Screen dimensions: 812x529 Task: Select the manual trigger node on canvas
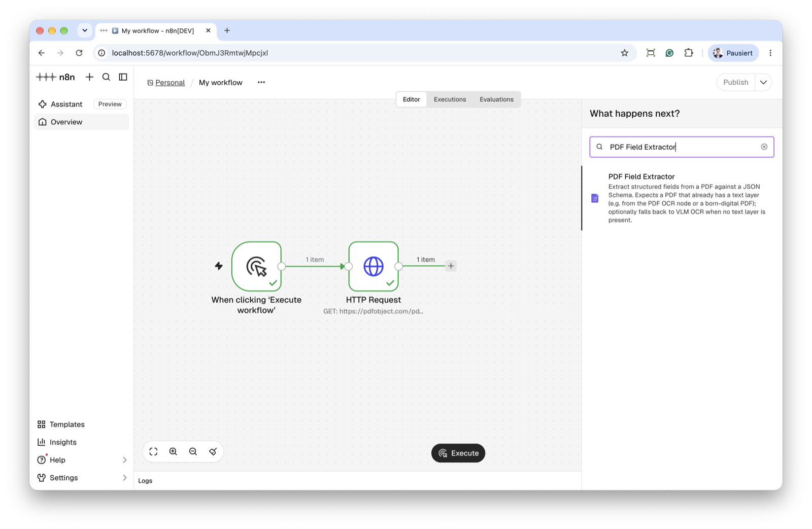pos(257,266)
